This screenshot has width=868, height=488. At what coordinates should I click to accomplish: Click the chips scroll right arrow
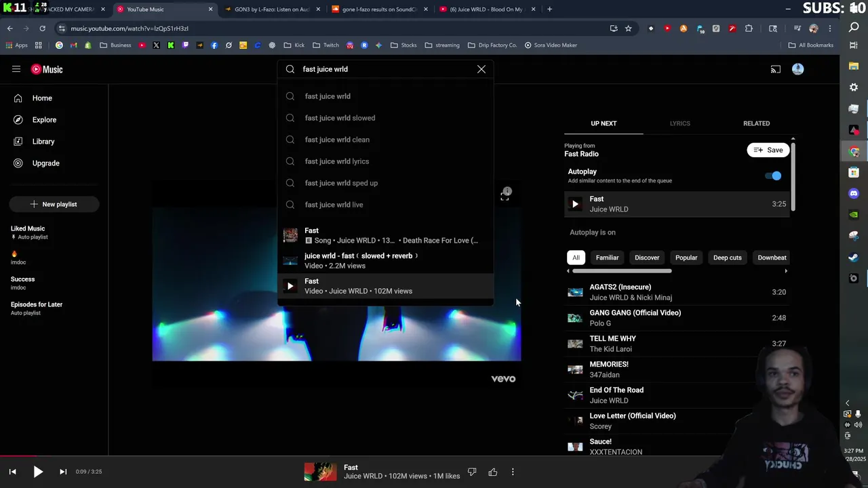coord(786,271)
